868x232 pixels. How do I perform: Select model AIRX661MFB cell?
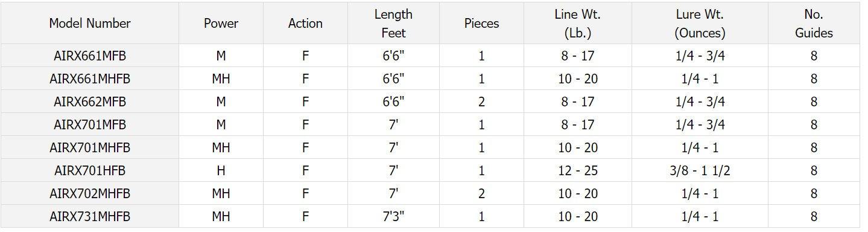90,56
